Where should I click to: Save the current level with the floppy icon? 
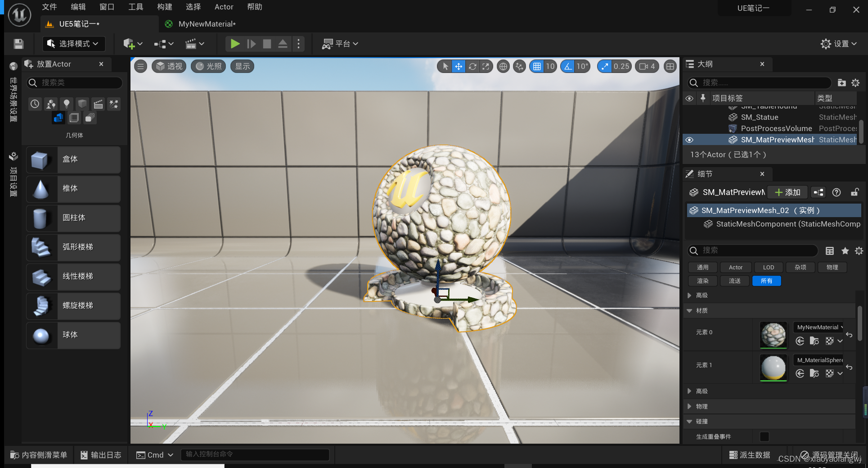18,44
